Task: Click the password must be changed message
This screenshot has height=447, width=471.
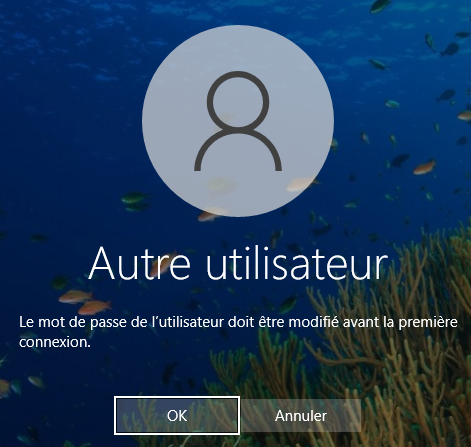Action: coord(238,332)
